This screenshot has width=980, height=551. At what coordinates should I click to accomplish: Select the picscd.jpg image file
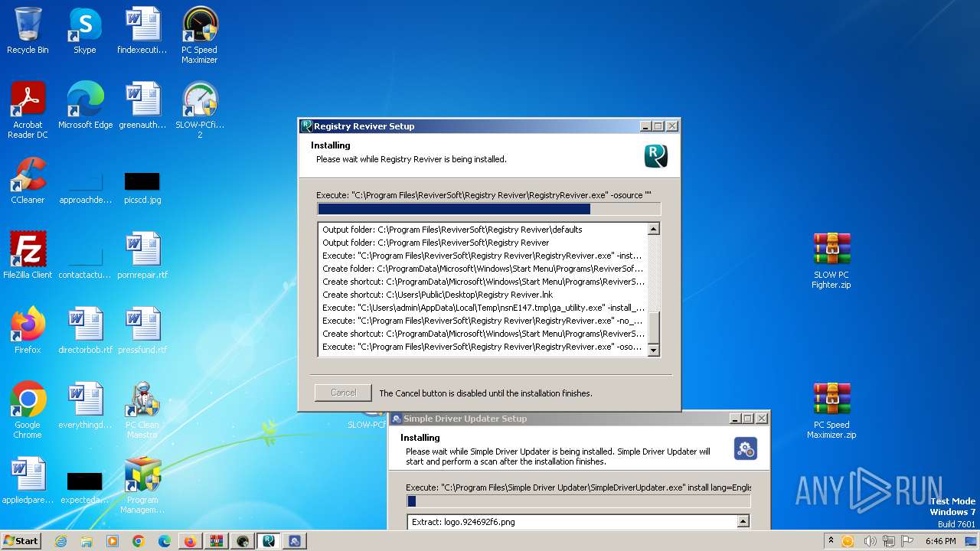(142, 188)
